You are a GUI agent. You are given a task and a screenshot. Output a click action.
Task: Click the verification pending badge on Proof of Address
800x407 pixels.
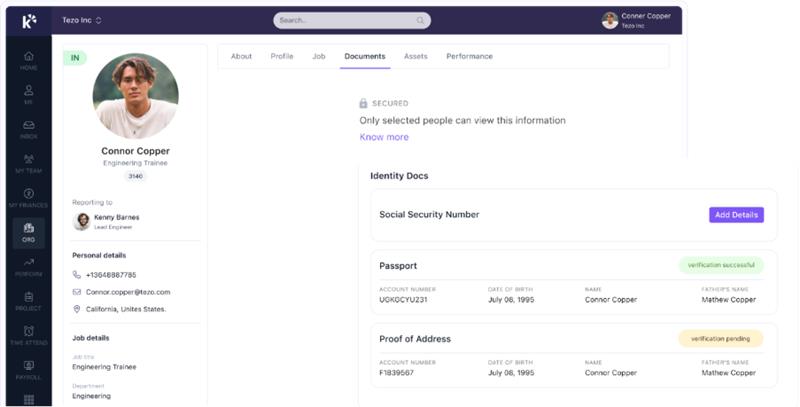pyautogui.click(x=721, y=339)
